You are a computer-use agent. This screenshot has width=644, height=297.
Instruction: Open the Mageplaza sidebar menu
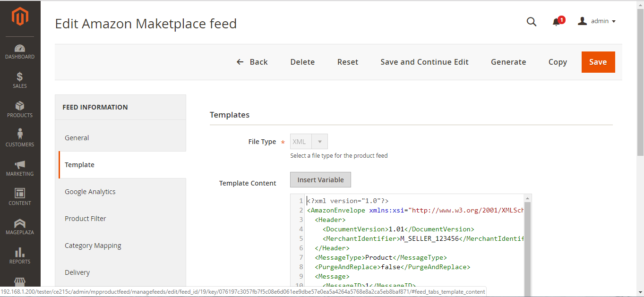tap(20, 227)
